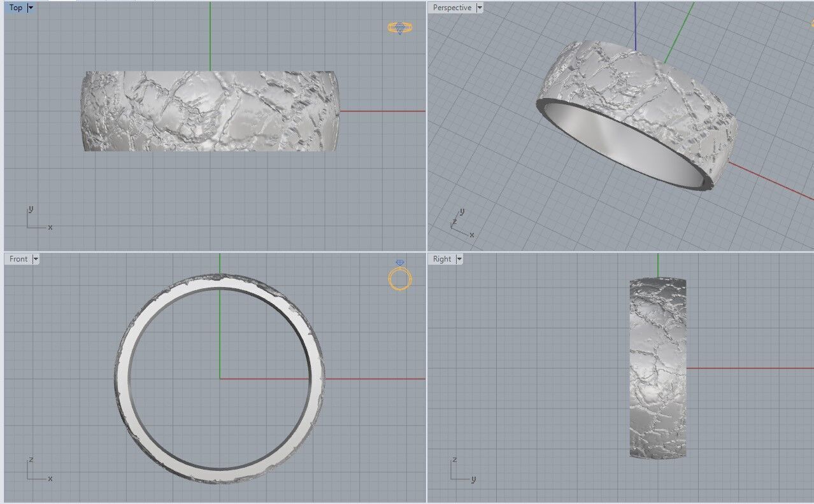
Task: Click the Top viewport title label
Action: point(16,8)
